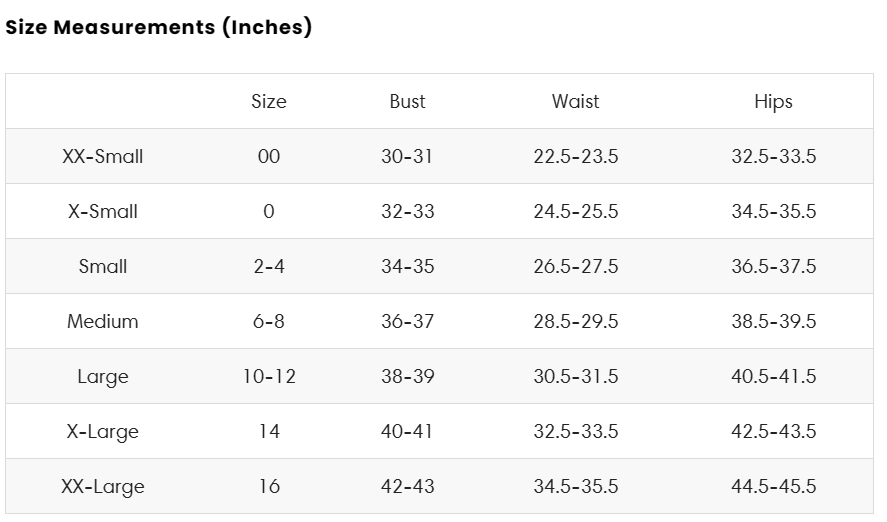
Task: Click the 26.5-27.5 waist measurement
Action: (x=575, y=266)
